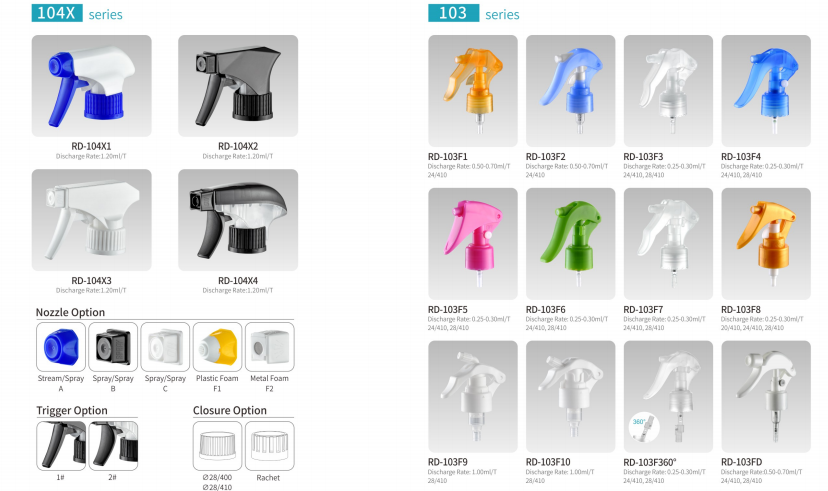Viewport: 828px width, 491px height.
Task: Pick the Ø28/400 closure option
Action: click(218, 446)
